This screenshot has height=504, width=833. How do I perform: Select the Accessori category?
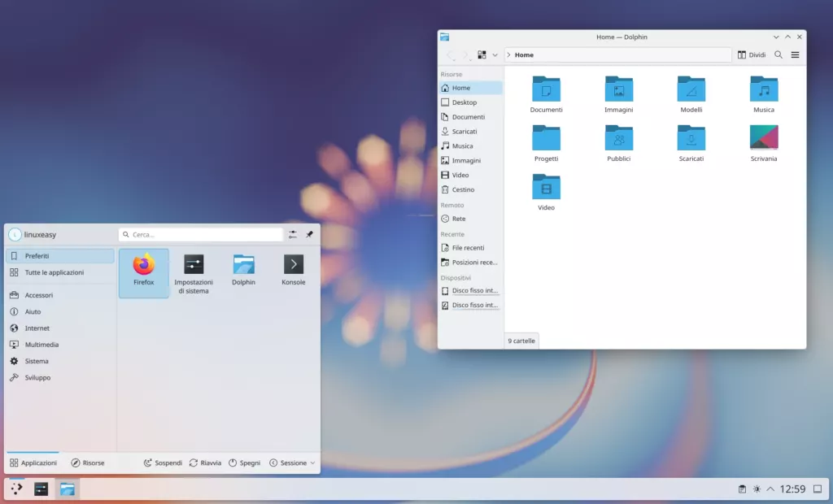click(x=60, y=295)
